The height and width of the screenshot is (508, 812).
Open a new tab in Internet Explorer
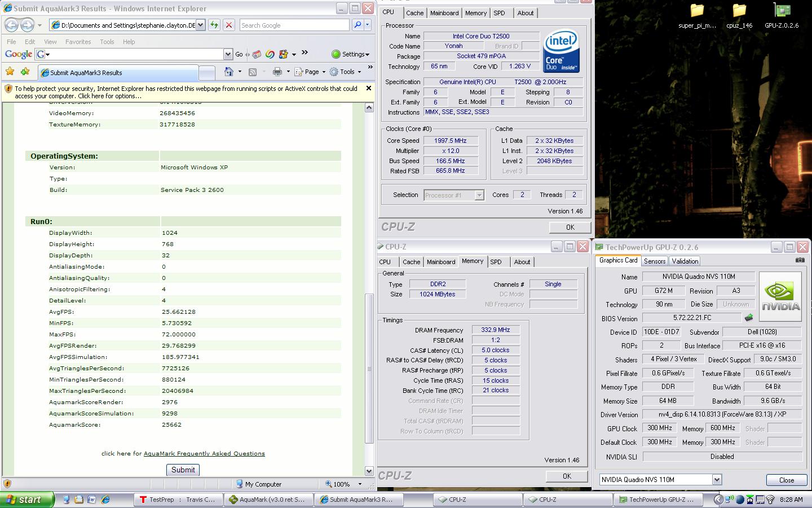point(207,73)
